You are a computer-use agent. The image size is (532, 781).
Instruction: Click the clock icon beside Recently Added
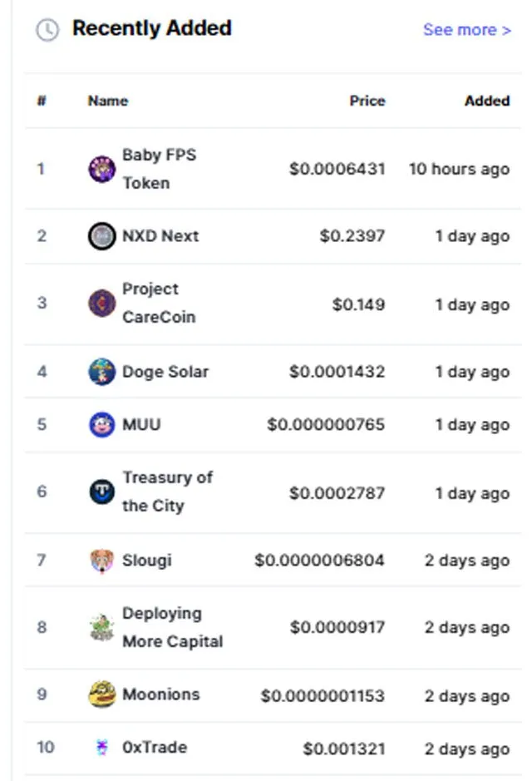(x=47, y=30)
